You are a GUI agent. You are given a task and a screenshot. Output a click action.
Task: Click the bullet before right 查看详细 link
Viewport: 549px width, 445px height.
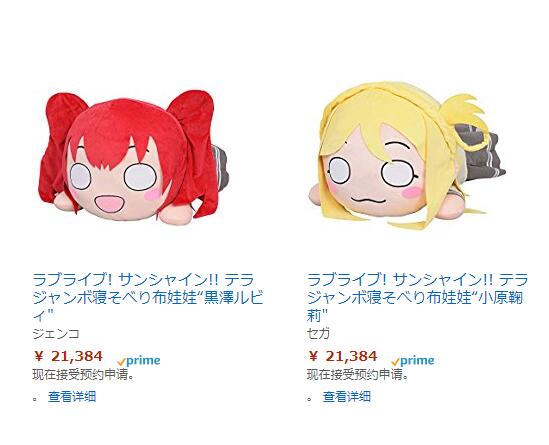(x=310, y=399)
